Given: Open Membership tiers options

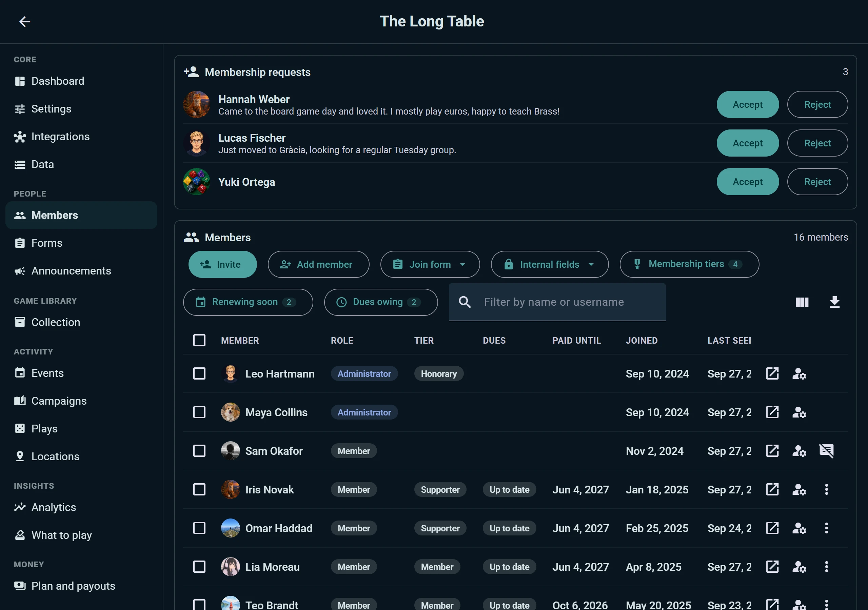Looking at the screenshot, I should point(689,264).
